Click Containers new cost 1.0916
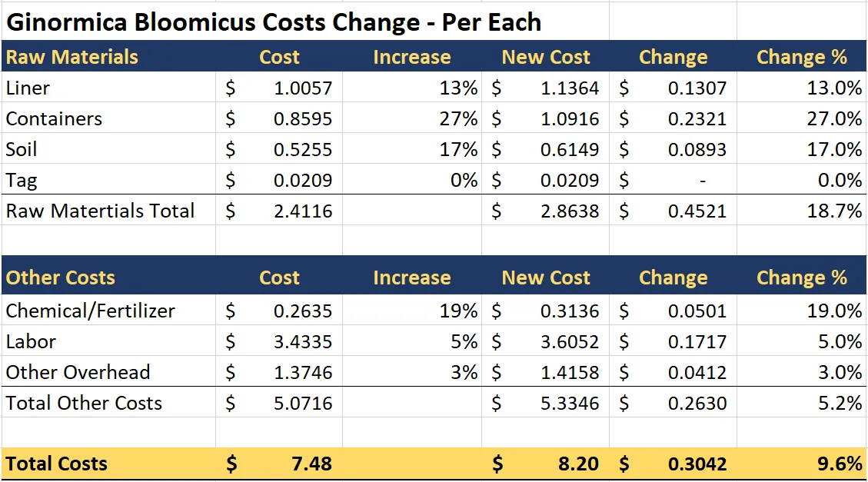Viewport: 868px width, 482px height. click(x=570, y=118)
